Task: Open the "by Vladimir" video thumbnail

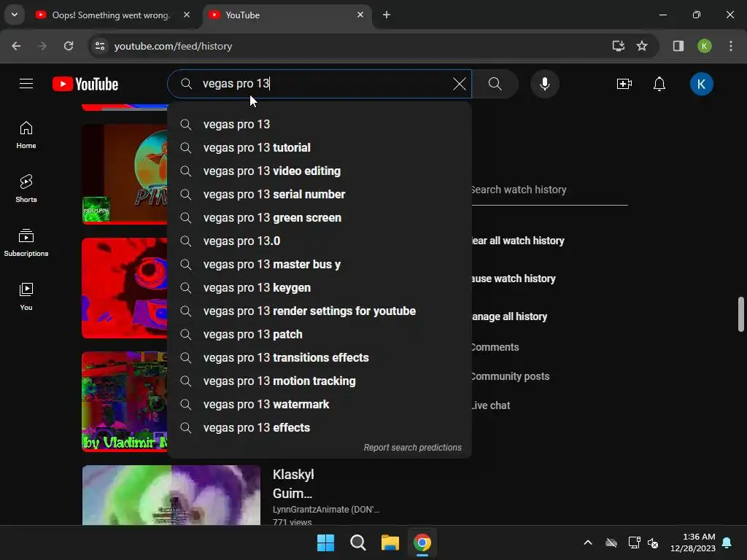Action: [x=125, y=402]
